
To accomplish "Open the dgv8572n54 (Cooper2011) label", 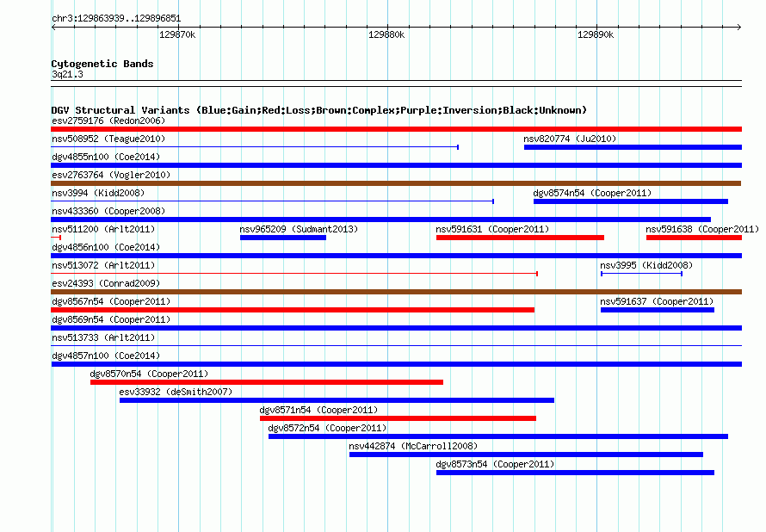I will (x=327, y=428).
